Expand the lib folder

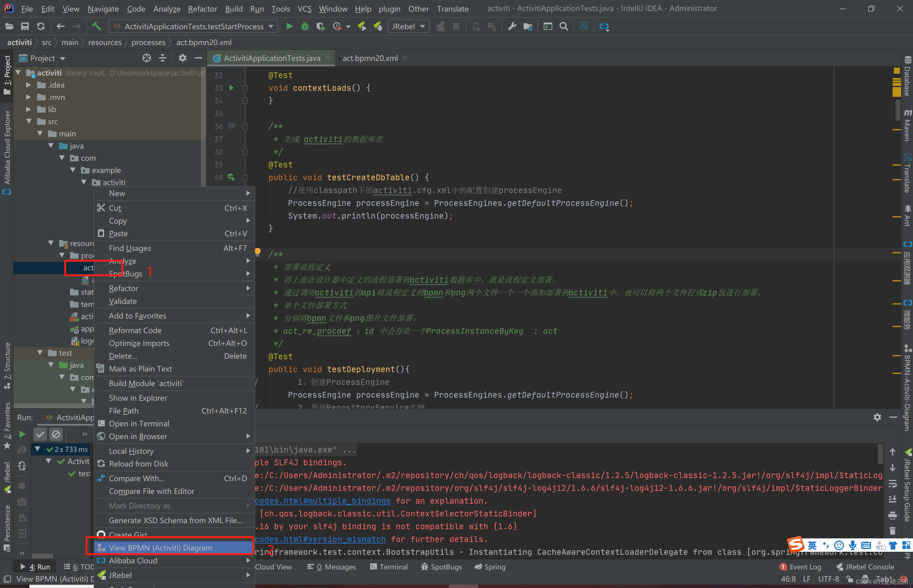pyautogui.click(x=28, y=109)
